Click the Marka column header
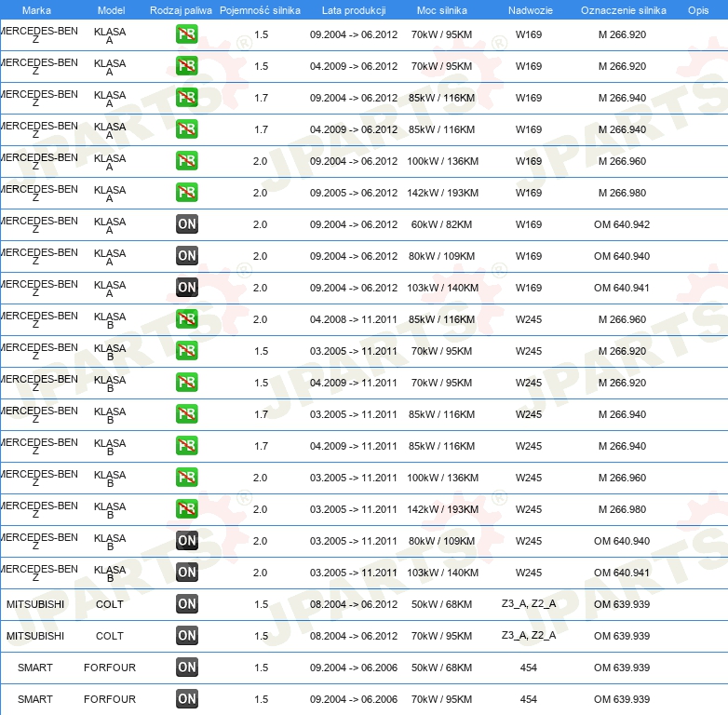The image size is (728, 715). [x=36, y=10]
